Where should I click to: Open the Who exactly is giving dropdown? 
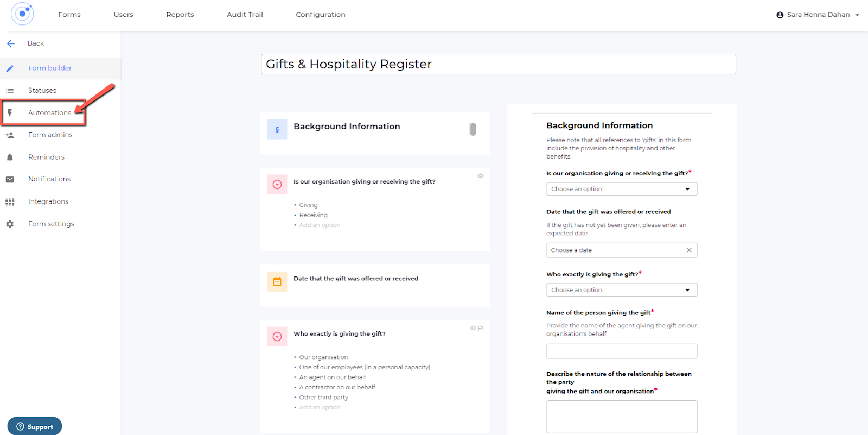622,290
